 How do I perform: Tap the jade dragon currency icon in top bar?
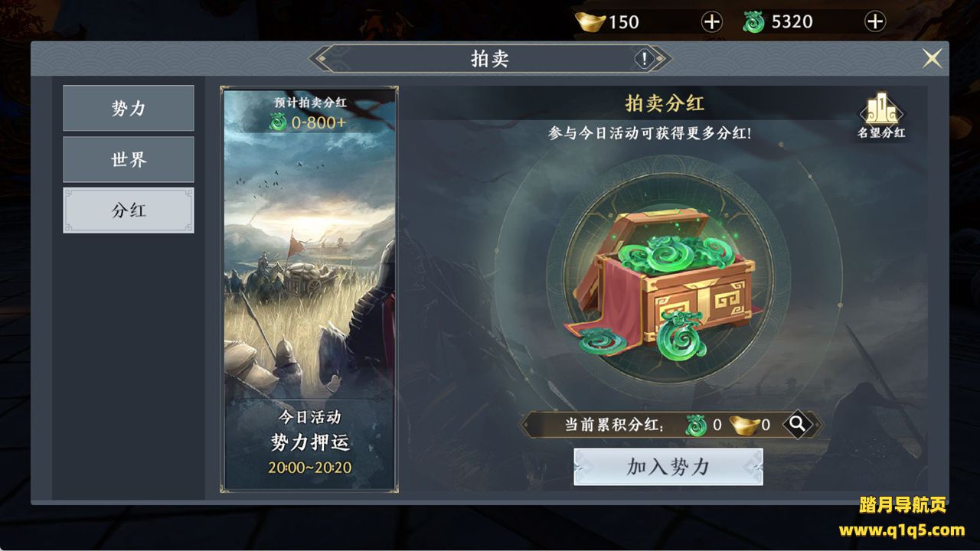coord(754,22)
